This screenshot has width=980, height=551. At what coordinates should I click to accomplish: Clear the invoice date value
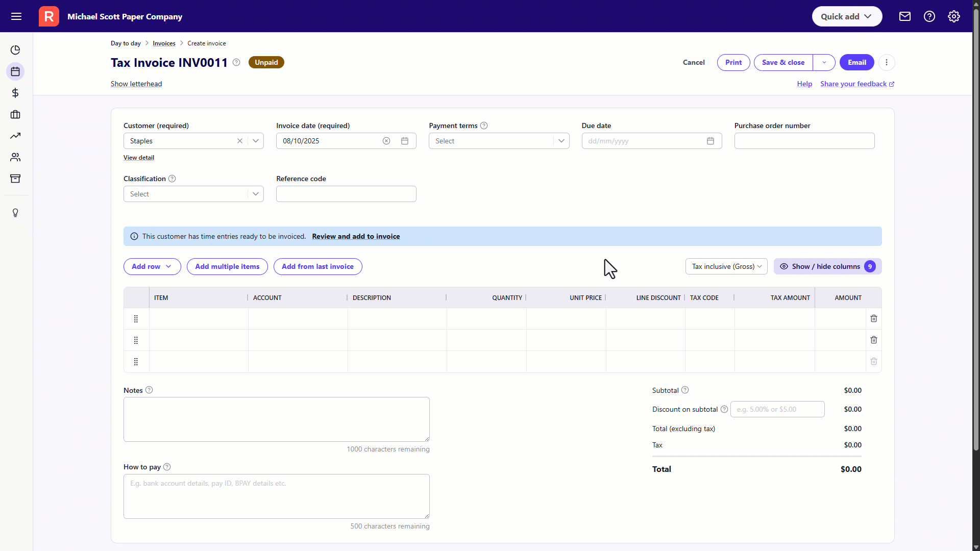point(386,141)
